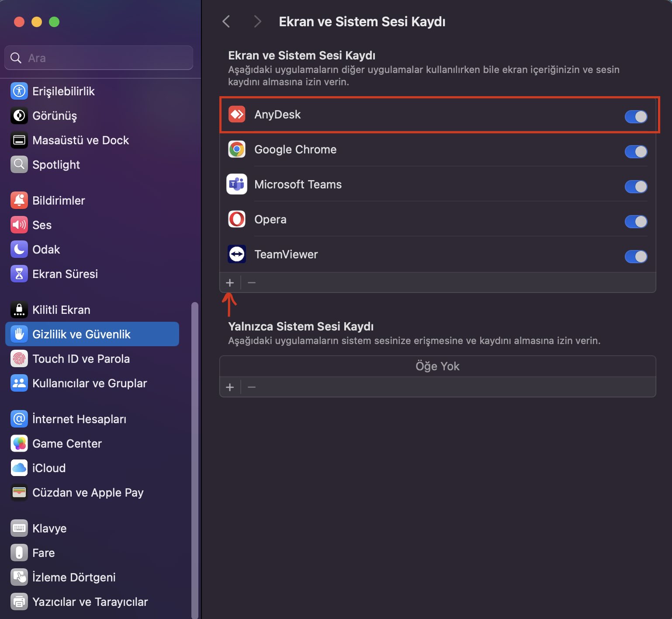Click the AnyDesk app icon

[x=237, y=115]
